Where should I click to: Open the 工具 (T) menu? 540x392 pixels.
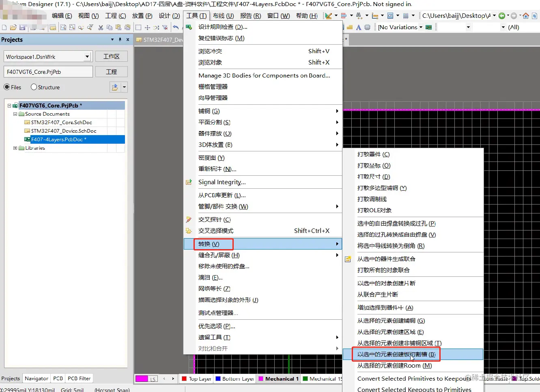point(196,16)
